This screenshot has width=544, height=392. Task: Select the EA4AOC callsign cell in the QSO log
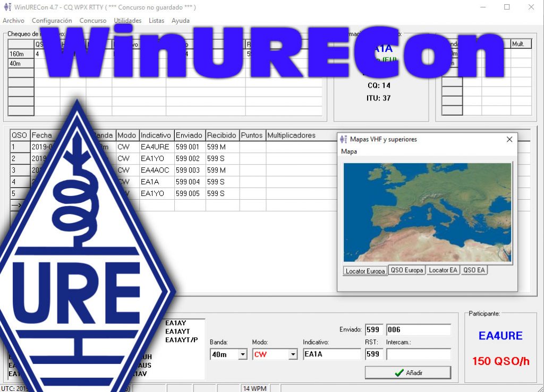157,171
